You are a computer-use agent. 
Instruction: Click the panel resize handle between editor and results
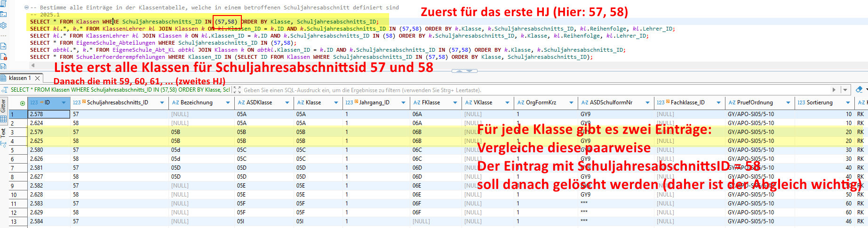click(x=464, y=71)
